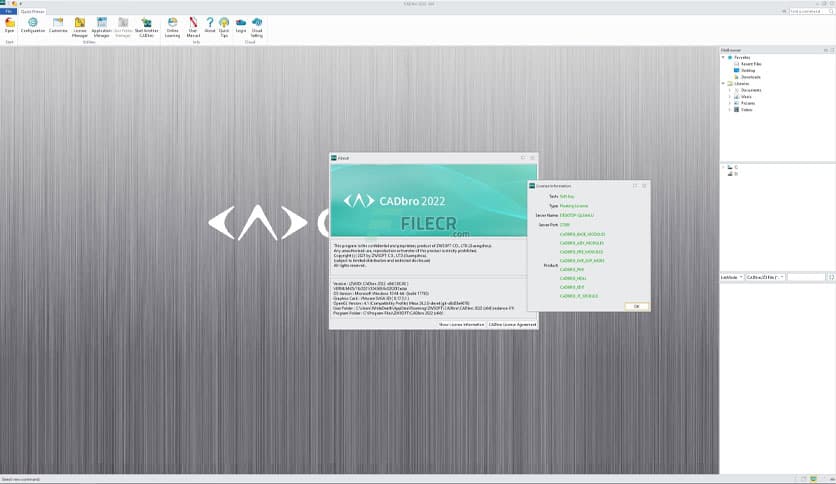Screen dimensions: 836x484
Task: Select drive C in file browser
Action: (x=733, y=167)
